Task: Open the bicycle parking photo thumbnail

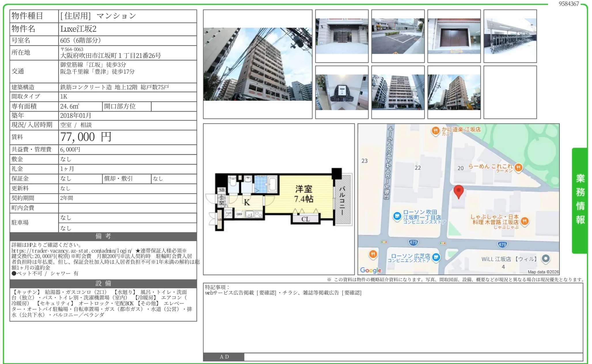Action: pos(510,36)
